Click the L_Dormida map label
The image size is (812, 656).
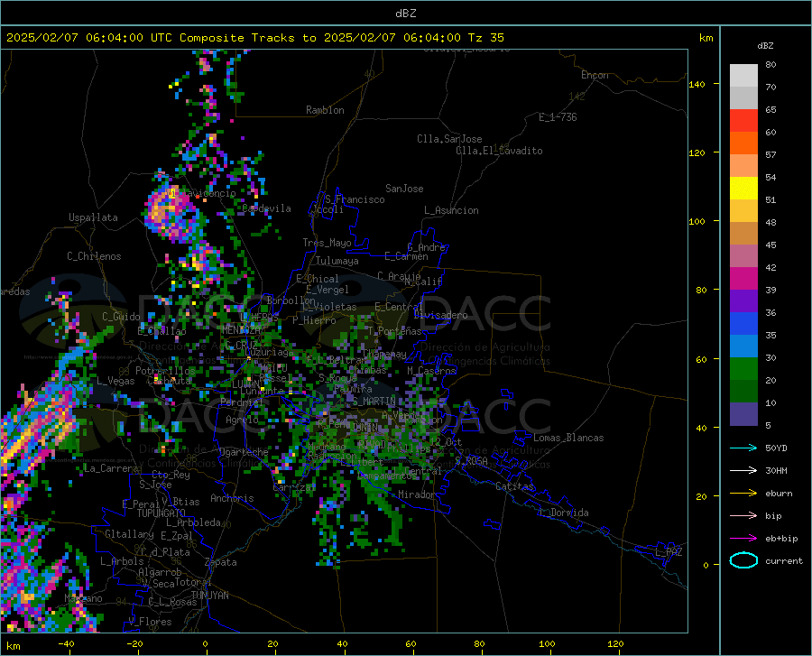563,513
